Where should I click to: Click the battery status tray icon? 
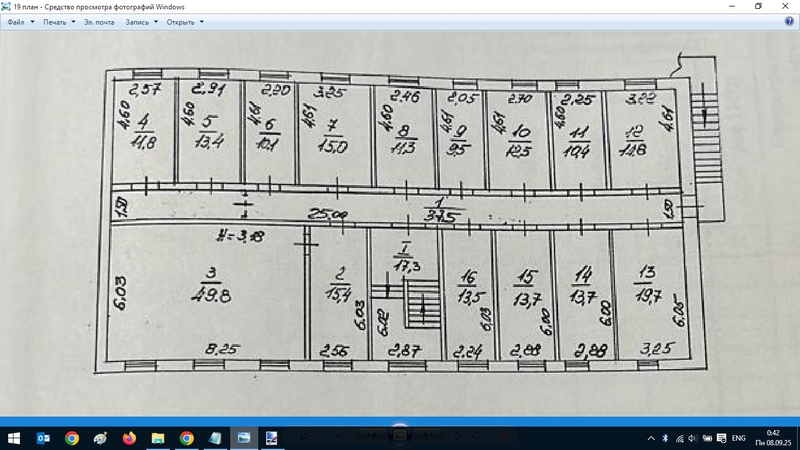tap(707, 438)
